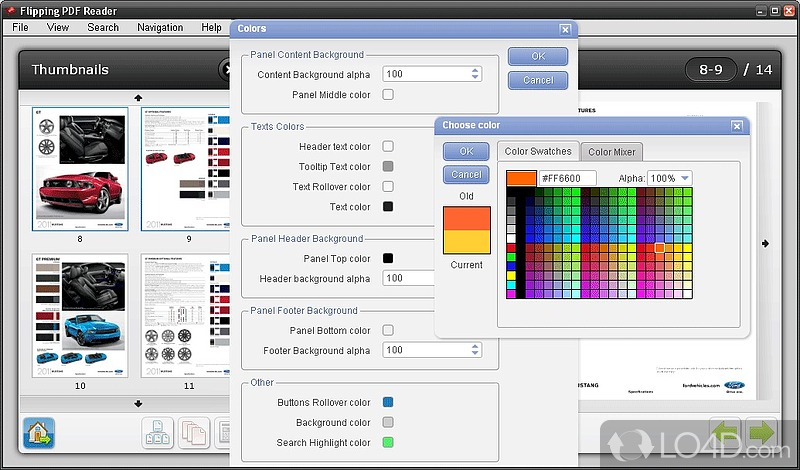
Task: Open the Text Rollover color swatch
Action: [388, 186]
